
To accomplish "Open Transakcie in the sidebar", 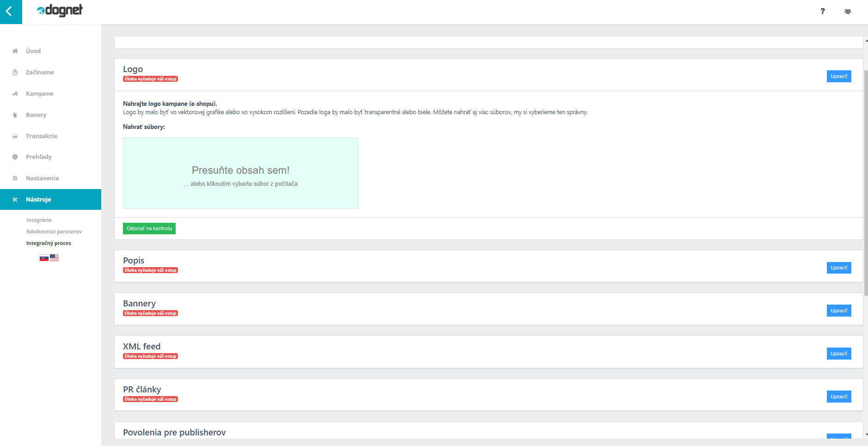I will [x=42, y=136].
